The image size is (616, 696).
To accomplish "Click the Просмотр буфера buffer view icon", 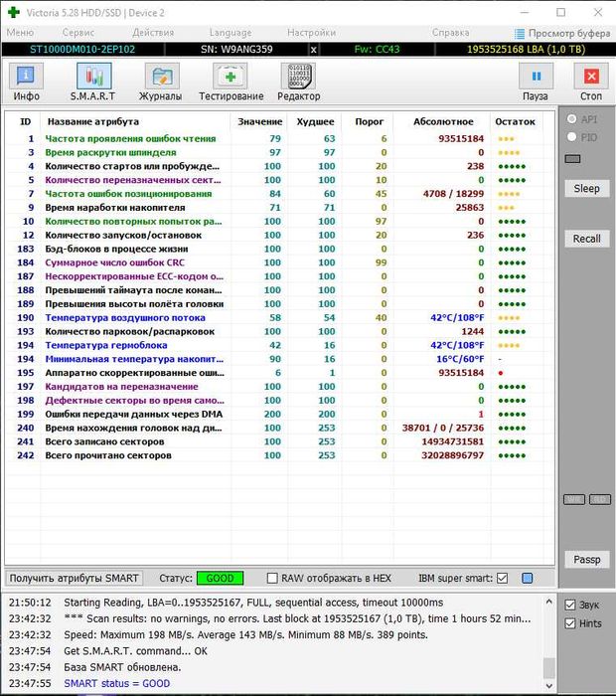I will point(520,33).
